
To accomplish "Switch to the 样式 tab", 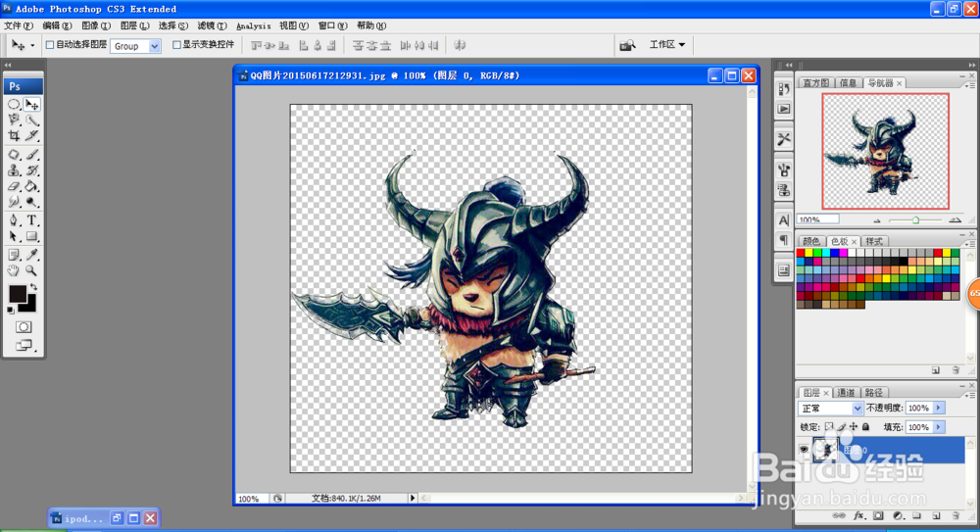I will pos(874,241).
